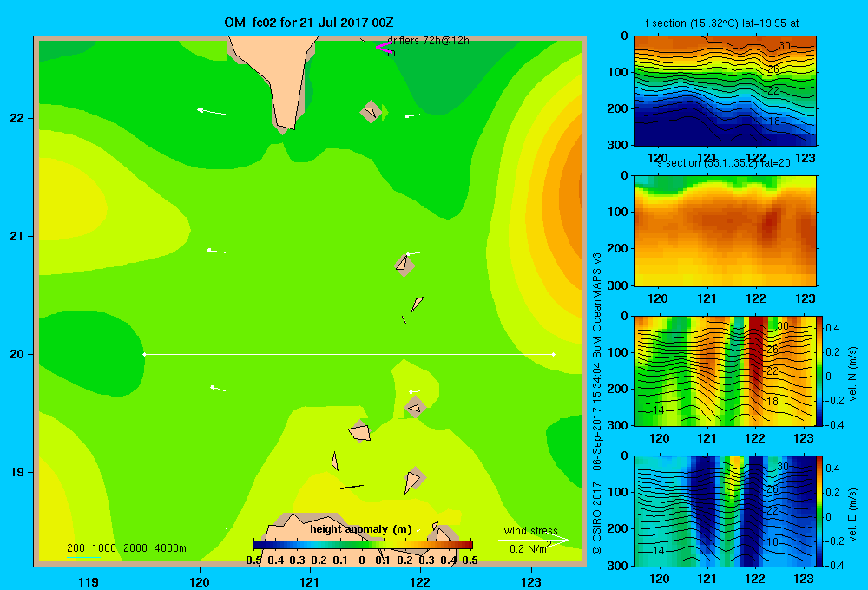Click the 'vel. E (m/s)' colorbar label
This screenshot has height=590, width=868.
[x=853, y=515]
